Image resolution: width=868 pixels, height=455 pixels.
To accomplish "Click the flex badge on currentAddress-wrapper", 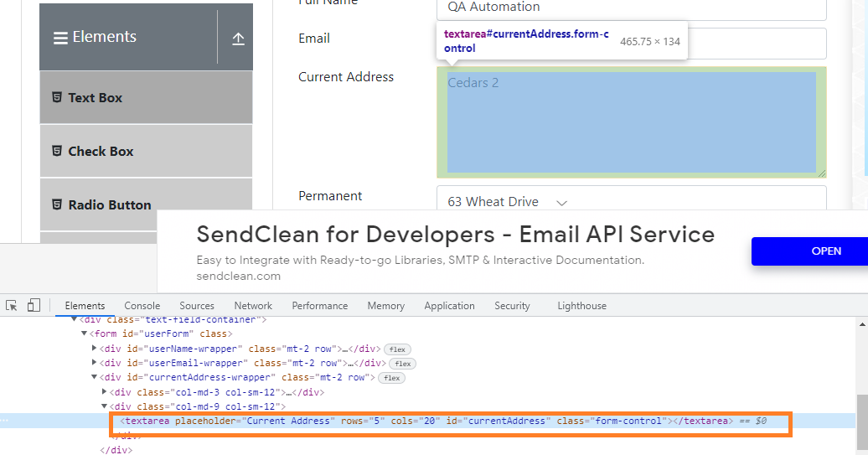I will [x=392, y=378].
